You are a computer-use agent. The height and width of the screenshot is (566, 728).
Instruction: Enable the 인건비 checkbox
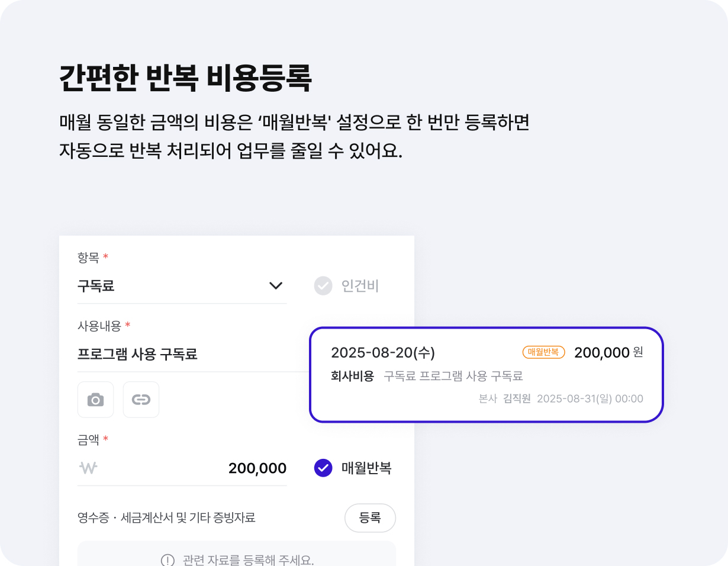(x=323, y=287)
